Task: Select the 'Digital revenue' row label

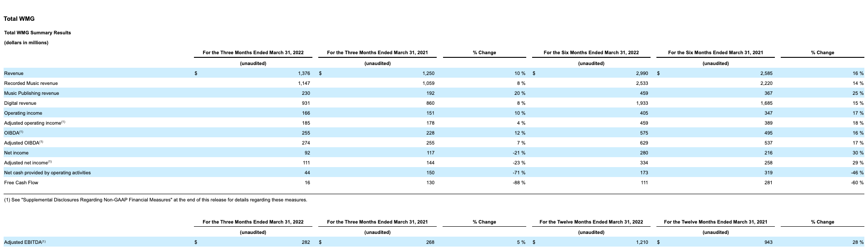Action: click(x=20, y=103)
